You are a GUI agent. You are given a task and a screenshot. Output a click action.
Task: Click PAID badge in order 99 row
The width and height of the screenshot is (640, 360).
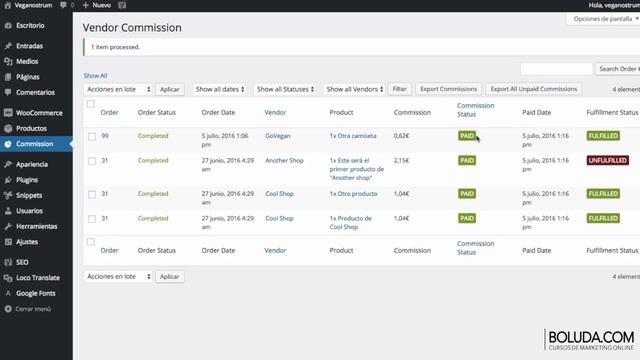(467, 136)
